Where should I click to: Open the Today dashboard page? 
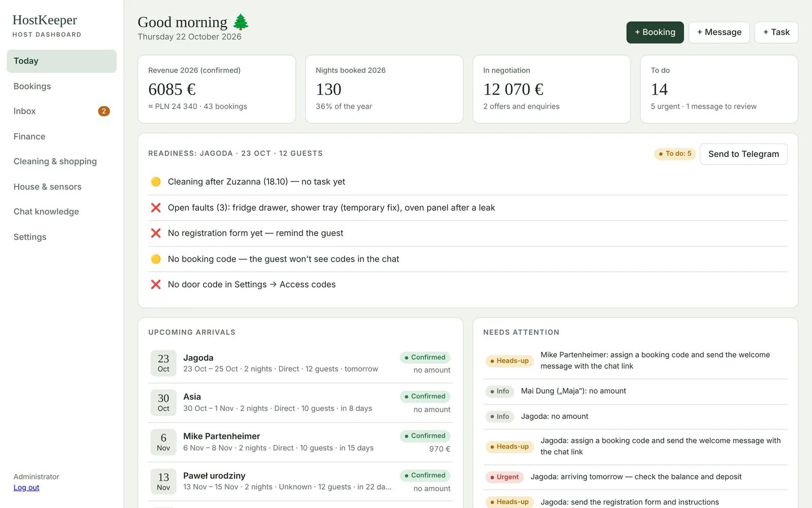pyautogui.click(x=61, y=61)
